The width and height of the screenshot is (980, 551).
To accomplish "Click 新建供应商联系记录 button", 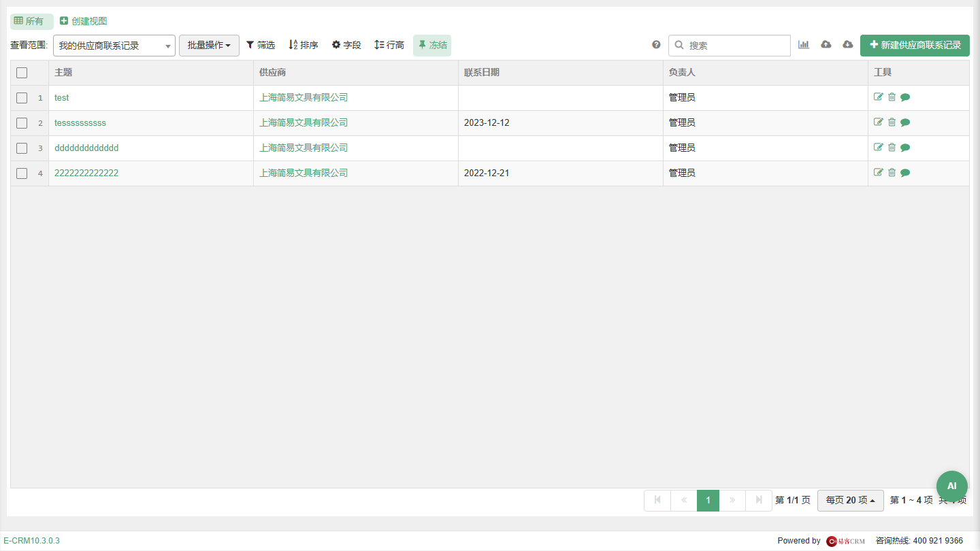I will tap(915, 46).
